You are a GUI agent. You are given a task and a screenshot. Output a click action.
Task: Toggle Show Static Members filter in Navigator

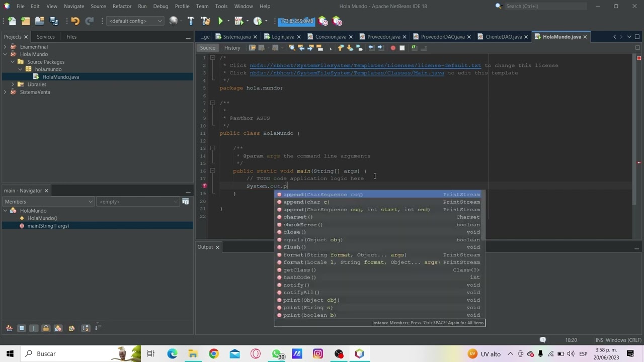point(34,328)
